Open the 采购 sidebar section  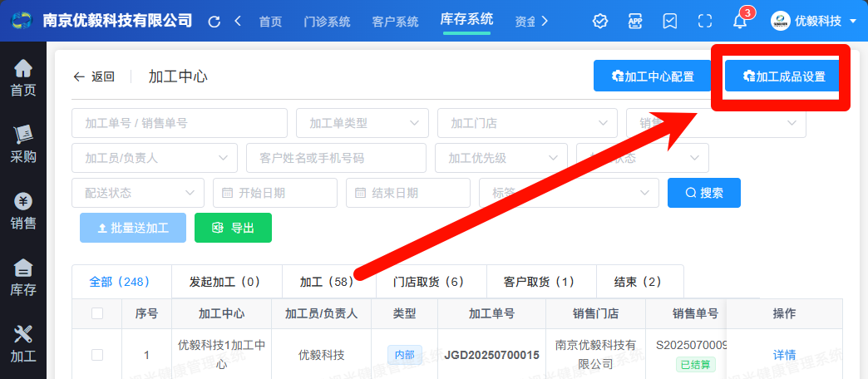(23, 144)
